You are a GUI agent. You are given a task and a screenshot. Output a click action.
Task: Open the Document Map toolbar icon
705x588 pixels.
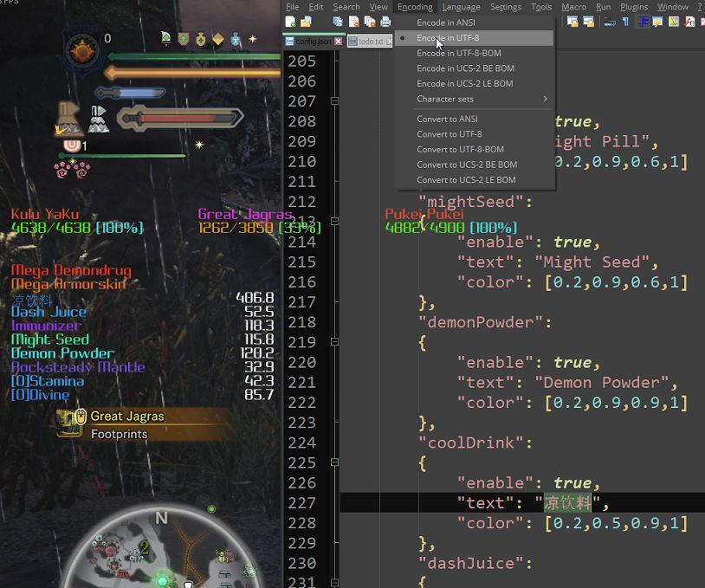[674, 22]
